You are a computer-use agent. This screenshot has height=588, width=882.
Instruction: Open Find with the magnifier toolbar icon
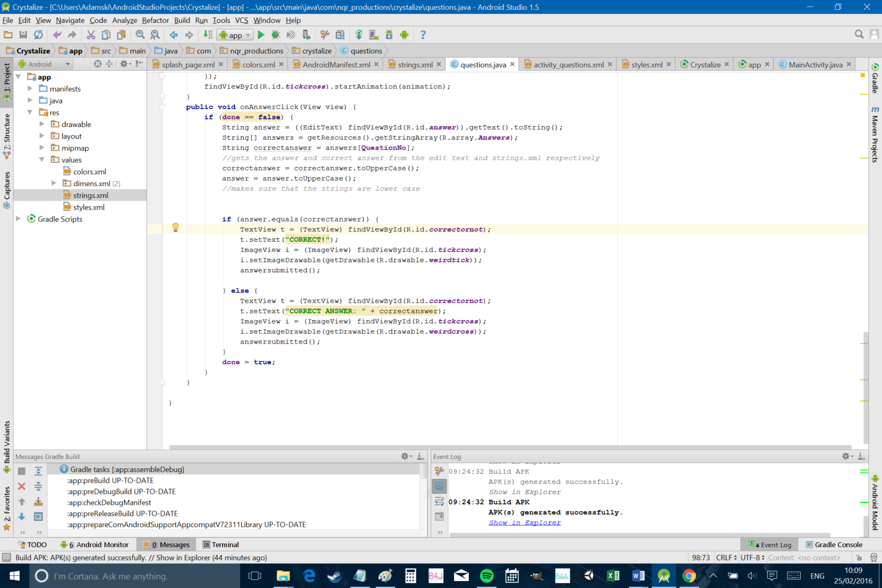(x=139, y=34)
